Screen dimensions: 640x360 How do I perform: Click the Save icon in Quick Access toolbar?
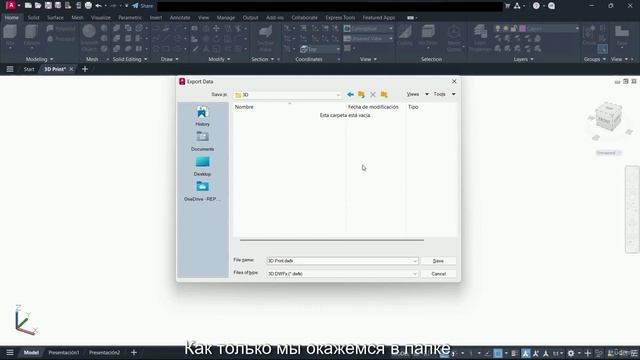point(48,6)
